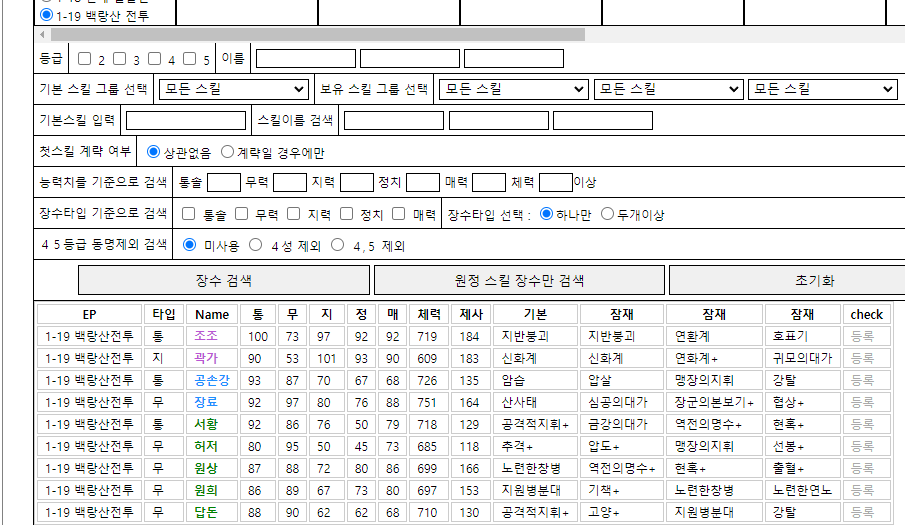Click the 무력 stat threshold input
Image resolution: width=905 pixels, height=525 pixels.
coord(290,183)
